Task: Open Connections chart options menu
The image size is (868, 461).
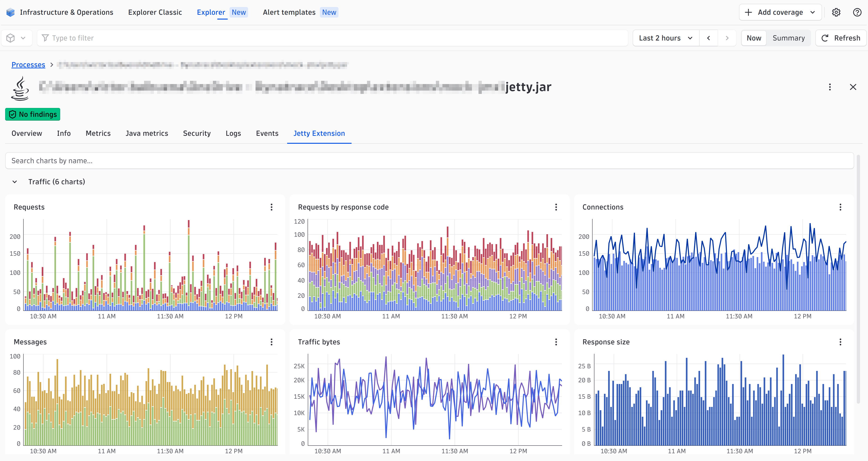Action: (840, 207)
